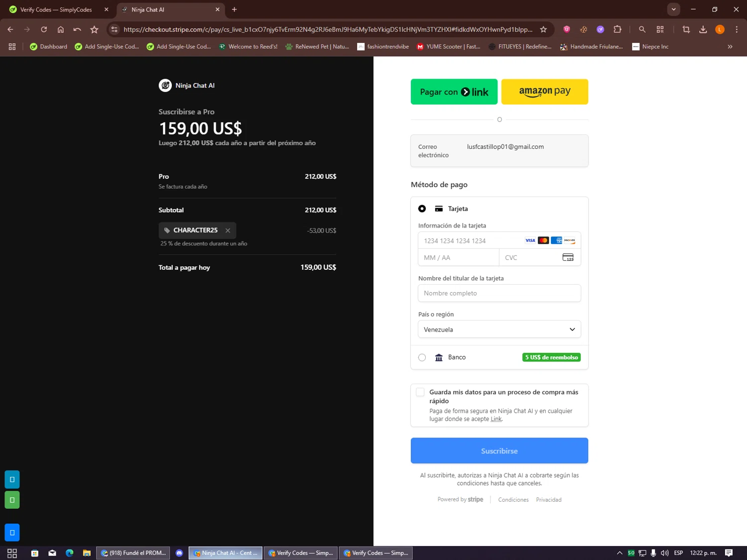Screen dimensions: 747x560
Task: Expand the tab search dropdown arrow
Action: [x=673, y=9]
